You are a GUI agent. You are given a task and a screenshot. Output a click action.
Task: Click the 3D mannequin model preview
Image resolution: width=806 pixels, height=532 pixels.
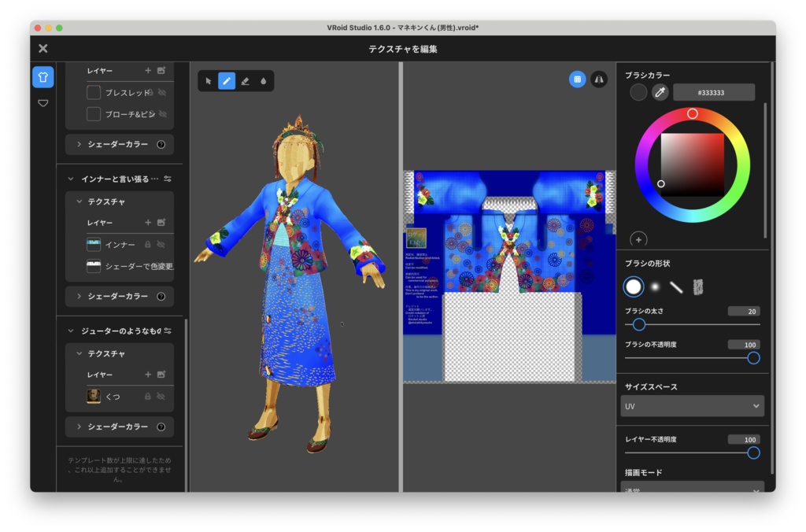[290, 283]
